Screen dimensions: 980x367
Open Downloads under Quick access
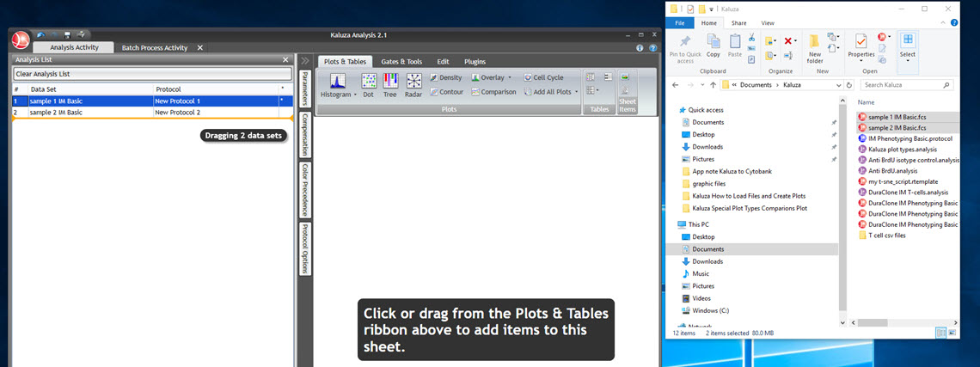coord(707,147)
